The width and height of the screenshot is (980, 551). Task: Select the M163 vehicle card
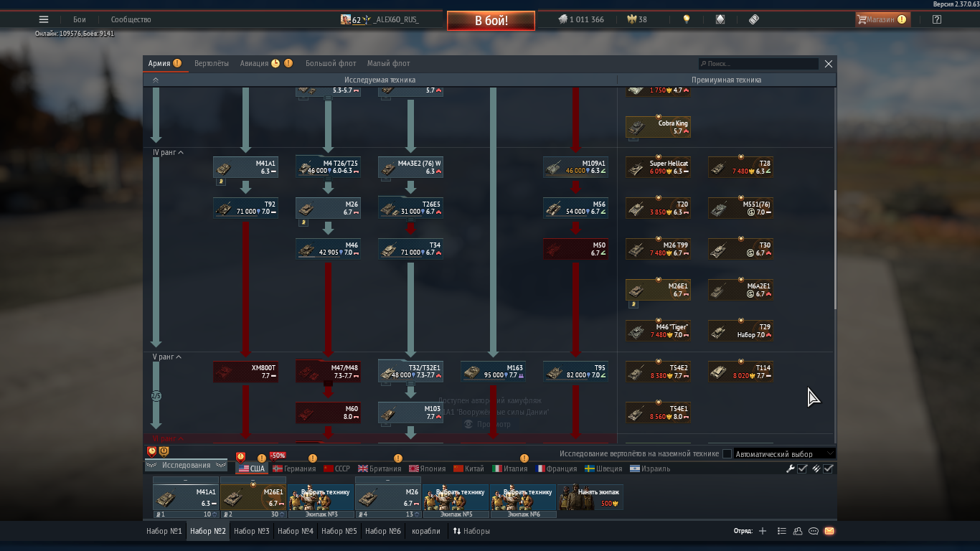pos(493,372)
